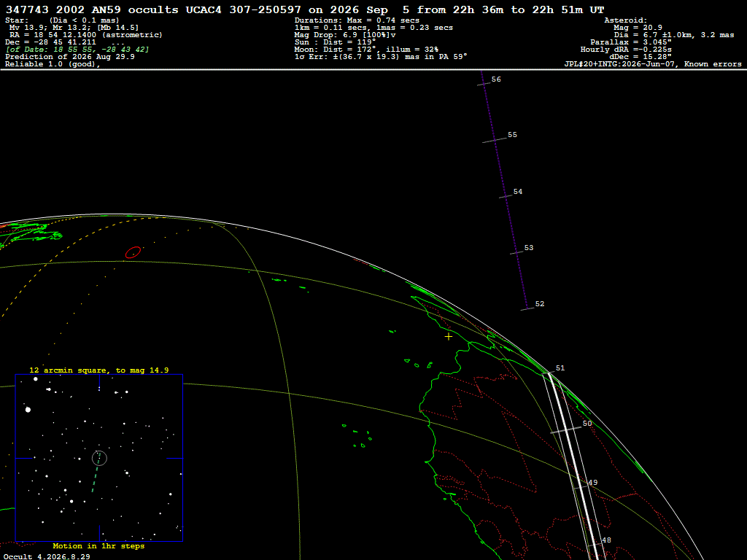Select time tick labeled 49 on path
The image size is (747, 560).
click(581, 487)
